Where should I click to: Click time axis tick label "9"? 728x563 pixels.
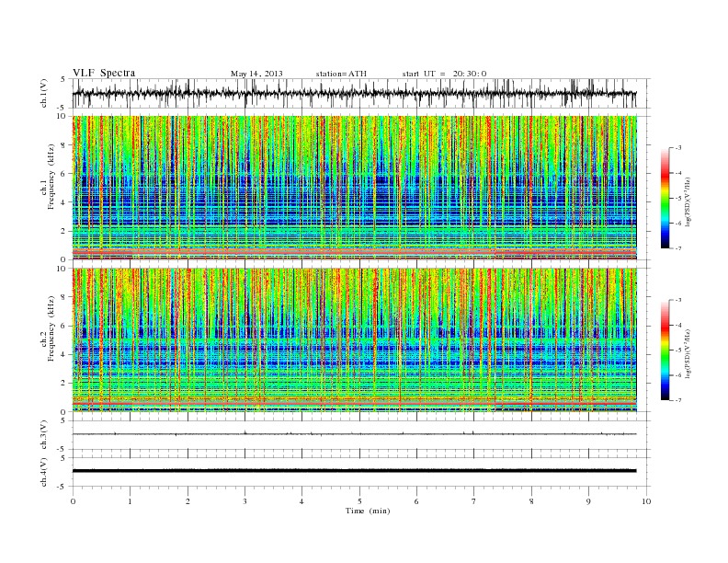tap(588, 501)
